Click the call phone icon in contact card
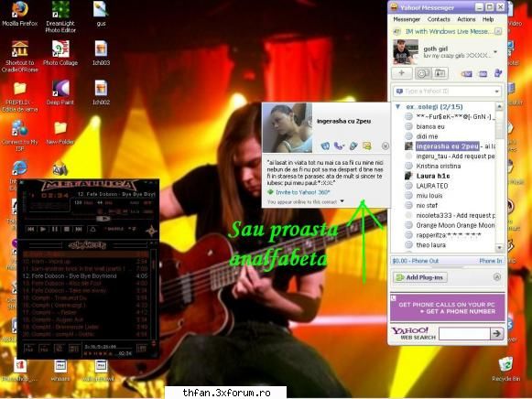 pos(339,146)
